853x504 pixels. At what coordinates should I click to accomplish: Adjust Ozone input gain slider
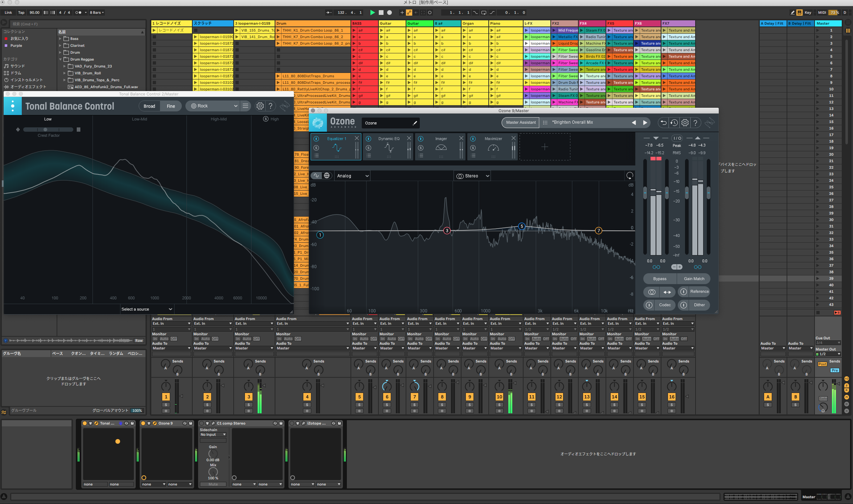645,192
